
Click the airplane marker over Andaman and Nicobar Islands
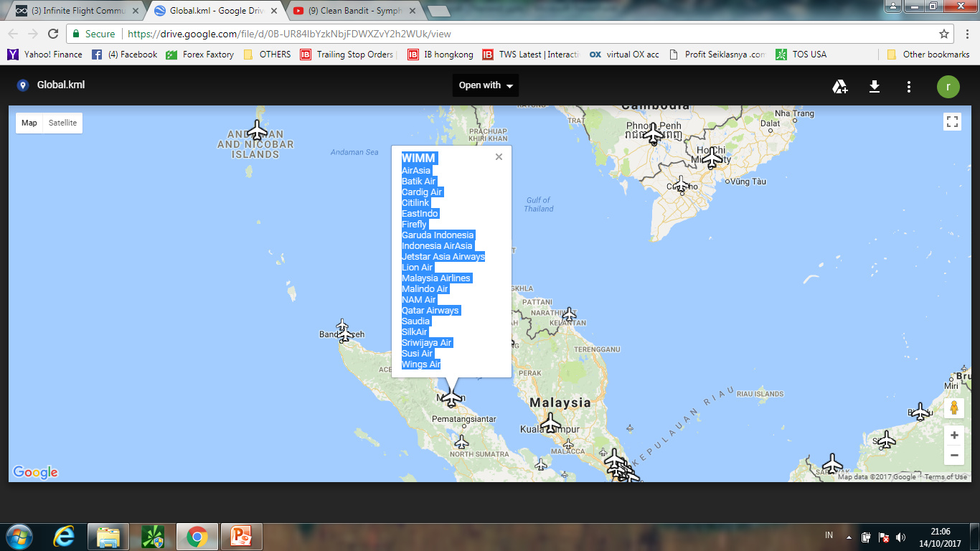pos(257,130)
